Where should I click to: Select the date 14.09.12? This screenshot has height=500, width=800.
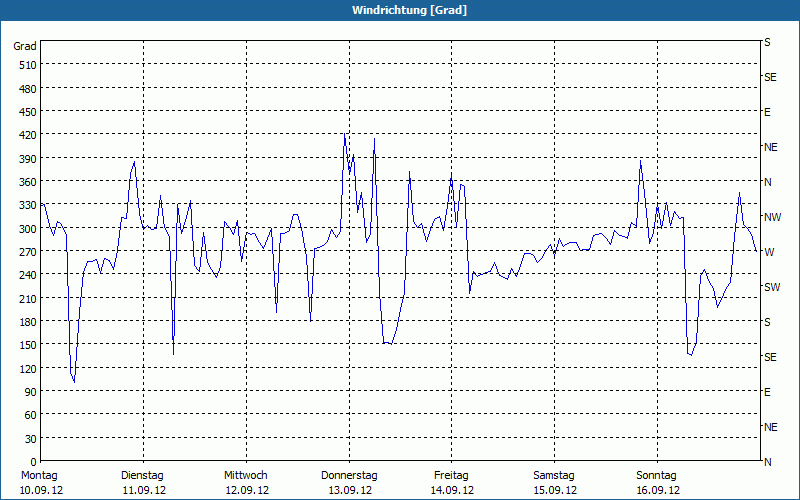452,490
